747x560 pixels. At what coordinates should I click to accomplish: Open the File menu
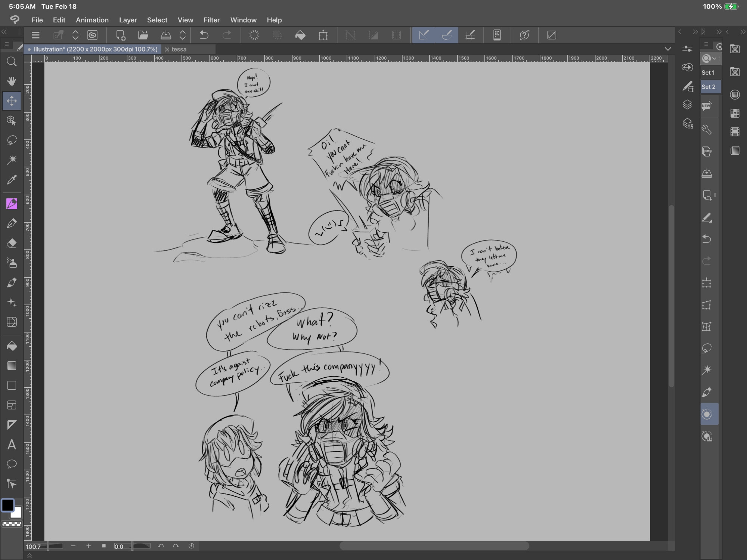click(x=37, y=20)
